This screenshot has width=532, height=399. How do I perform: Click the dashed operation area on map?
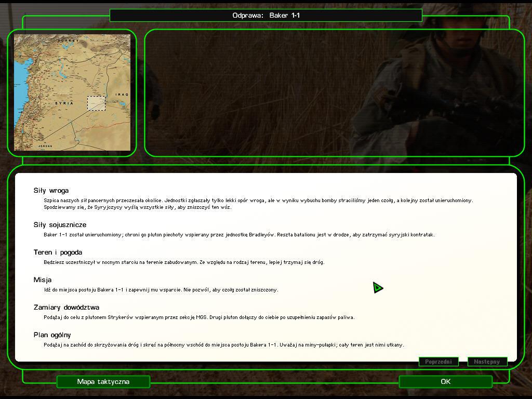tap(96, 103)
